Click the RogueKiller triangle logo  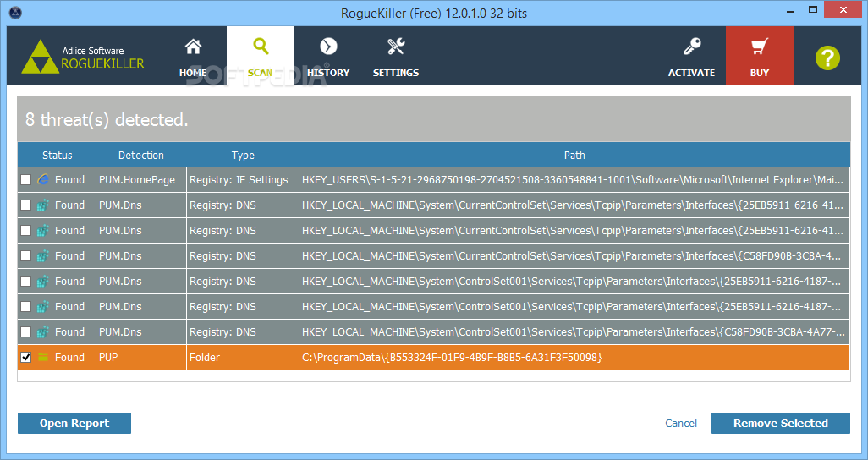coord(40,57)
